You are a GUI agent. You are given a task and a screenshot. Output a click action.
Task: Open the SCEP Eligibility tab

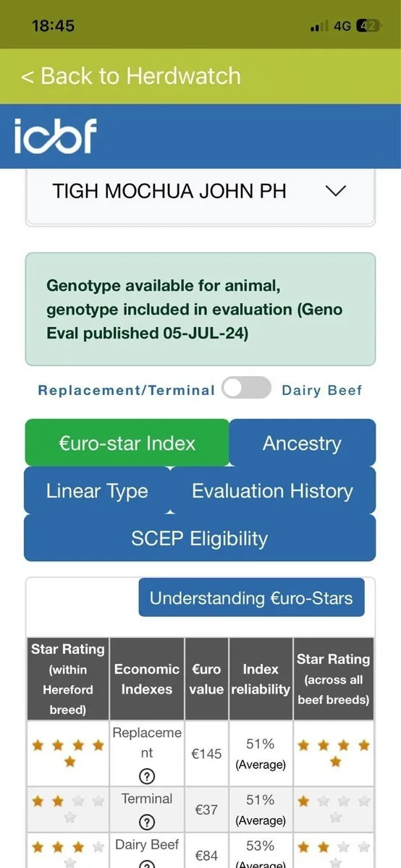tap(200, 538)
